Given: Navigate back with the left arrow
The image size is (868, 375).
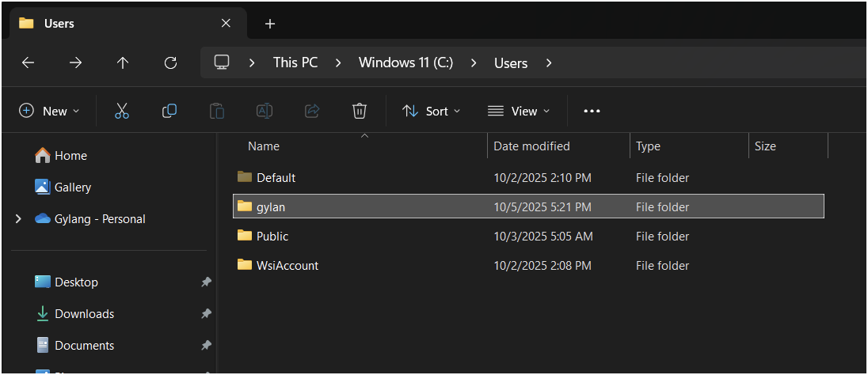Looking at the screenshot, I should 28,62.
